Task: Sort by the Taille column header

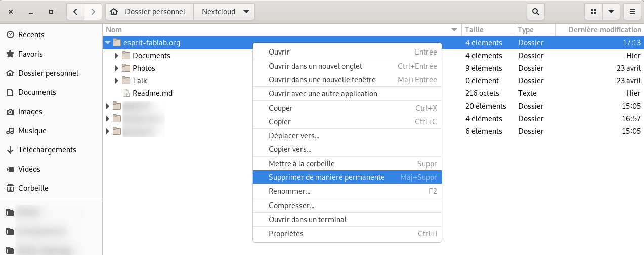Action: coord(488,30)
